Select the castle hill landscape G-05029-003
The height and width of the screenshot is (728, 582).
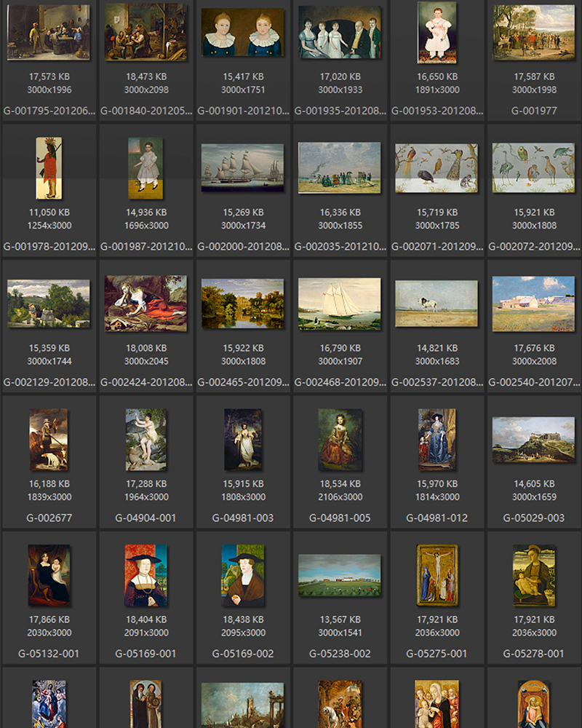coord(533,440)
